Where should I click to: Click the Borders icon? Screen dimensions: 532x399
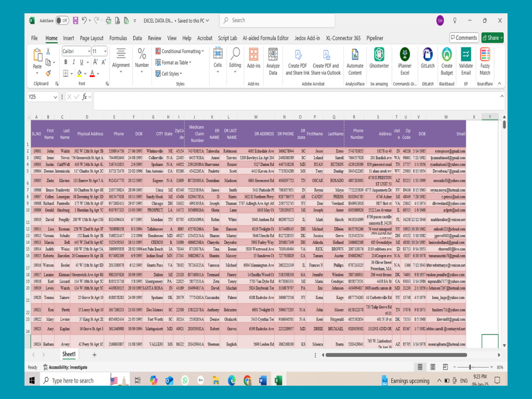point(66,73)
